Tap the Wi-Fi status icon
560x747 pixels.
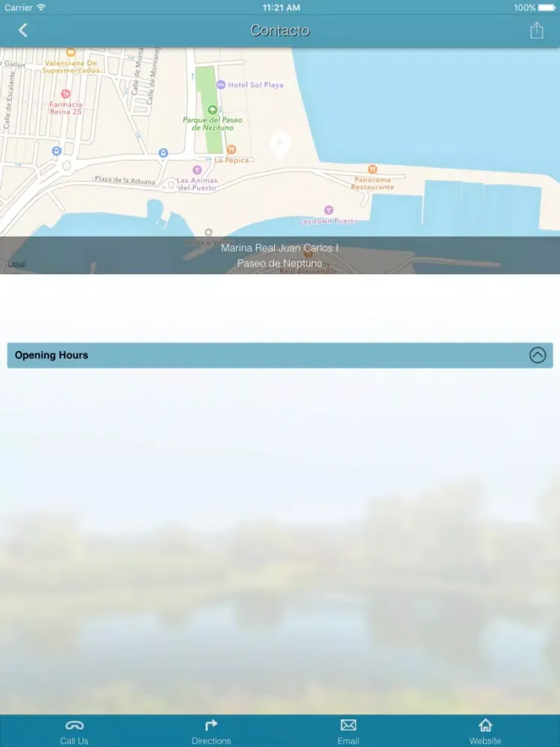(41, 7)
